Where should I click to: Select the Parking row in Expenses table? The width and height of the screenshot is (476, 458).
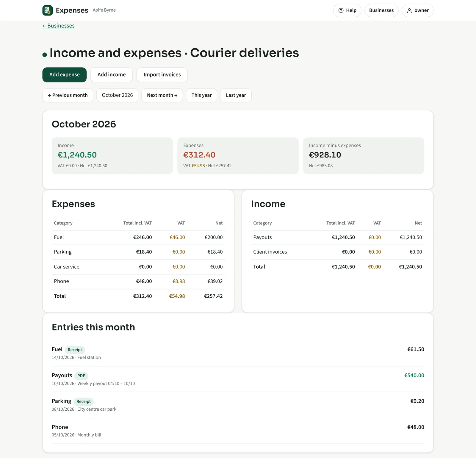pyautogui.click(x=138, y=252)
